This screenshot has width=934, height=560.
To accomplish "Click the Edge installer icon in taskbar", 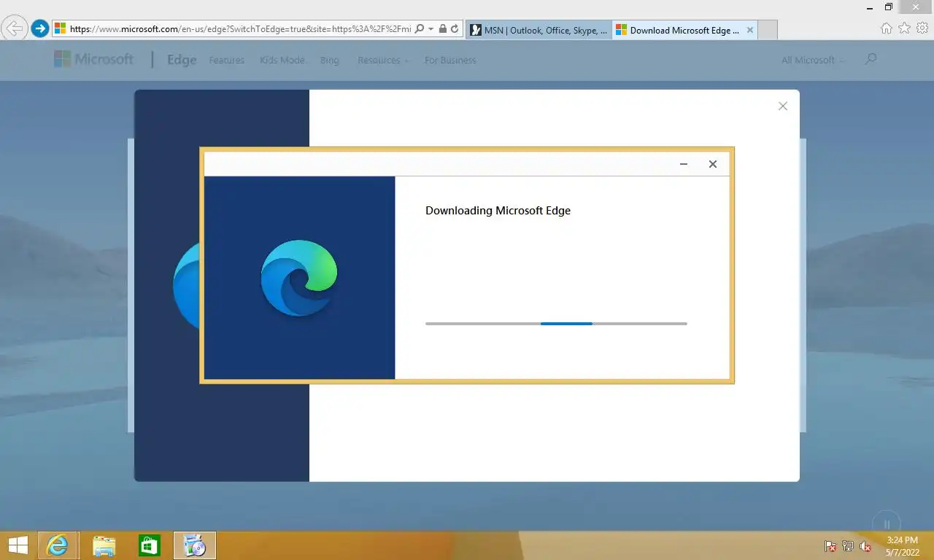I will point(195,545).
